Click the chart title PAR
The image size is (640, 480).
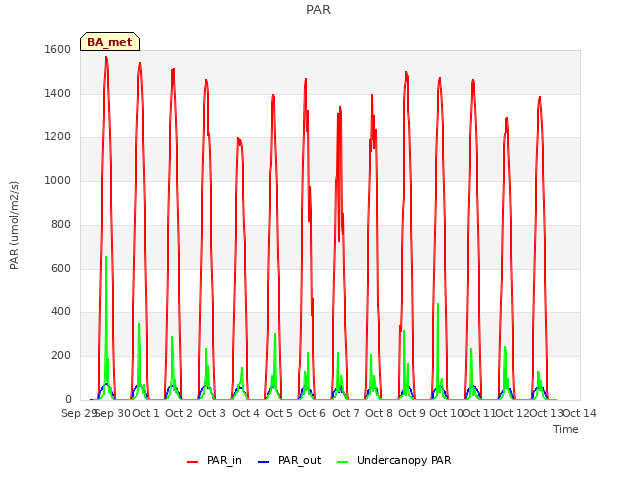click(318, 9)
